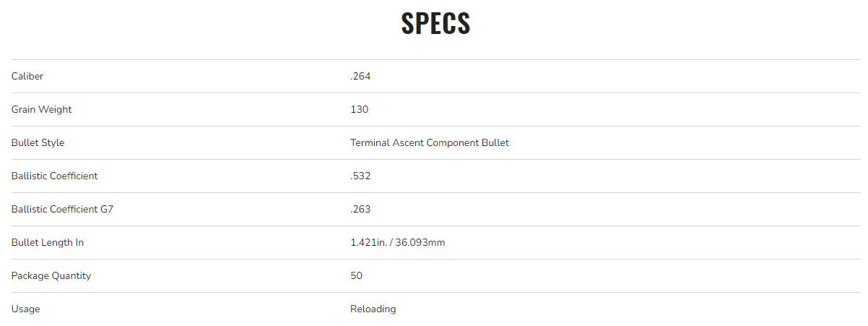Click the Ballistic Coefficient G7 label
Viewport: 868px width, 326px height.
(62, 209)
